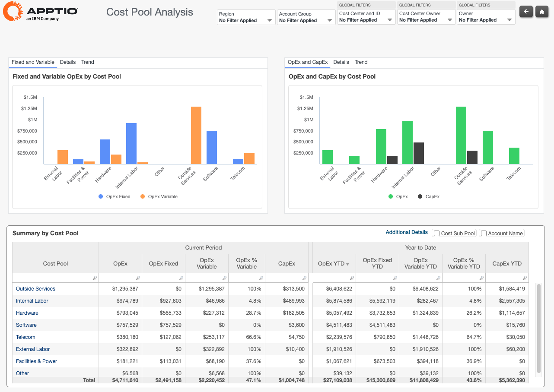554x392 pixels.
Task: Click the search icon under CapEx column
Action: pyautogui.click(x=305, y=278)
